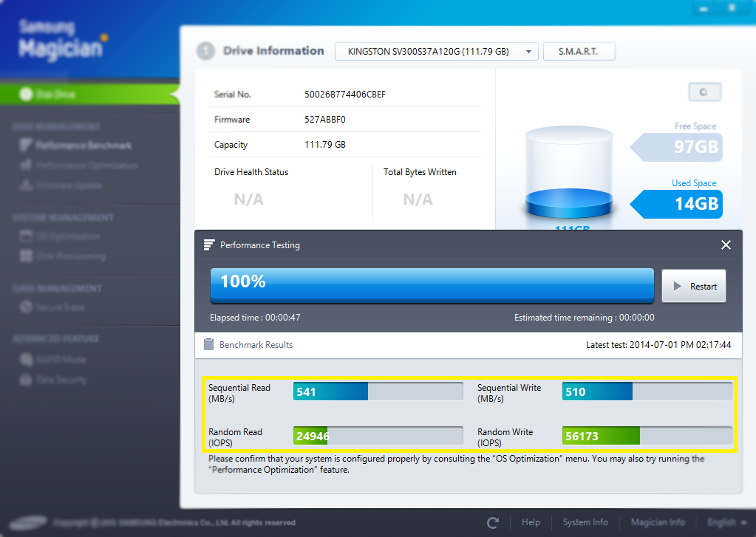Open Firmware Update in the sidebar
This screenshot has width=756, height=537.
click(61, 185)
